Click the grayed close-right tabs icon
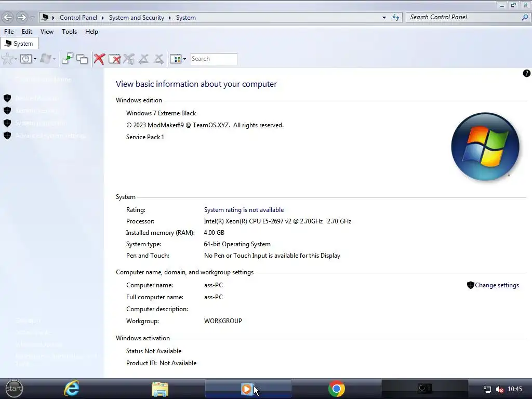 [158, 59]
